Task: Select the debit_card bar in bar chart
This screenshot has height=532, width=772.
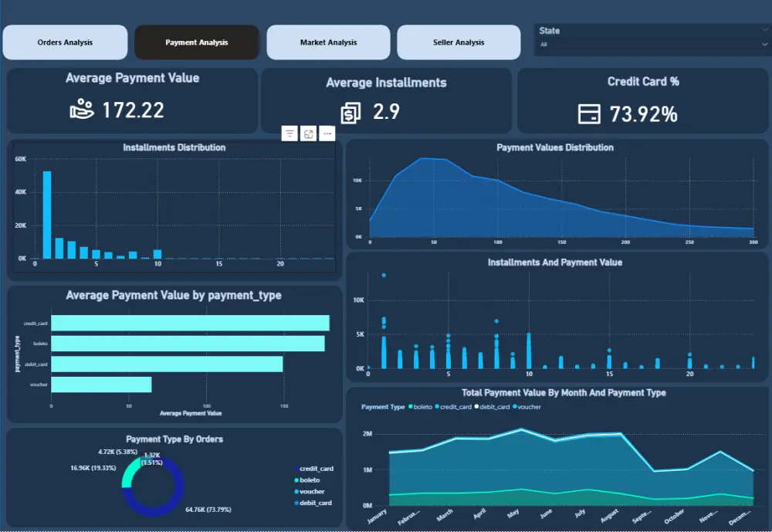Action: coord(167,364)
